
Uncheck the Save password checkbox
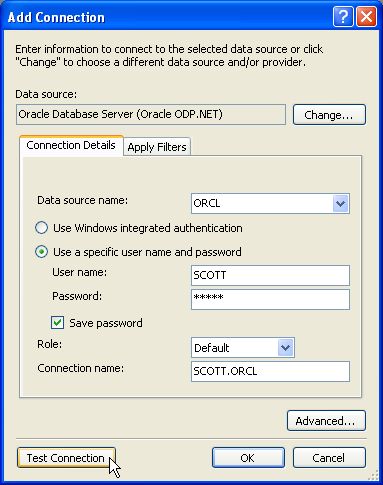pyautogui.click(x=57, y=323)
